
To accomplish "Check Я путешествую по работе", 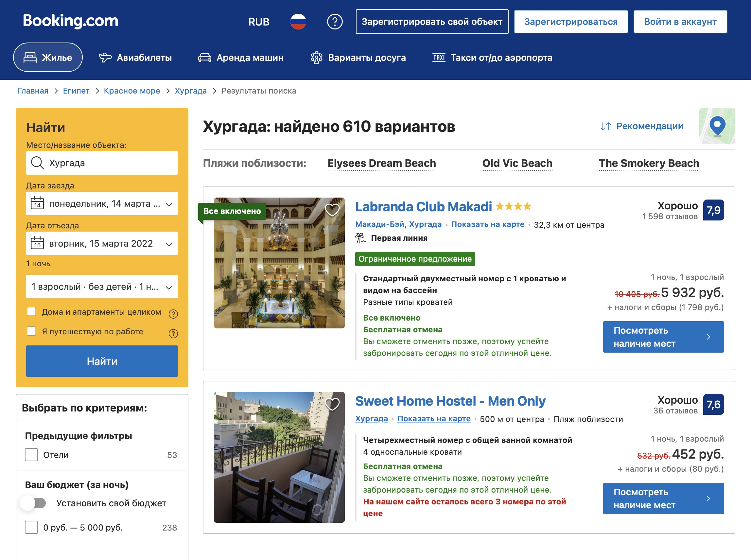I will (x=31, y=331).
